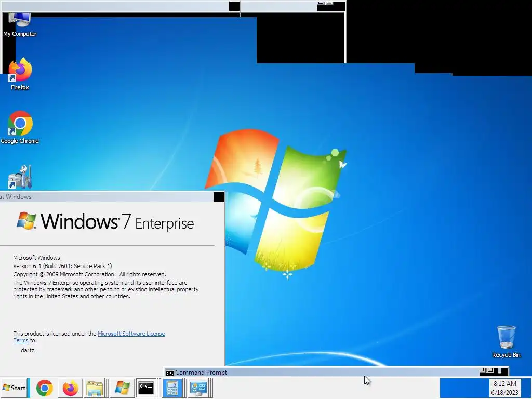The width and height of the screenshot is (532, 399).
Task: Click the 'Microsoft Windows' text line
Action: pos(37,258)
